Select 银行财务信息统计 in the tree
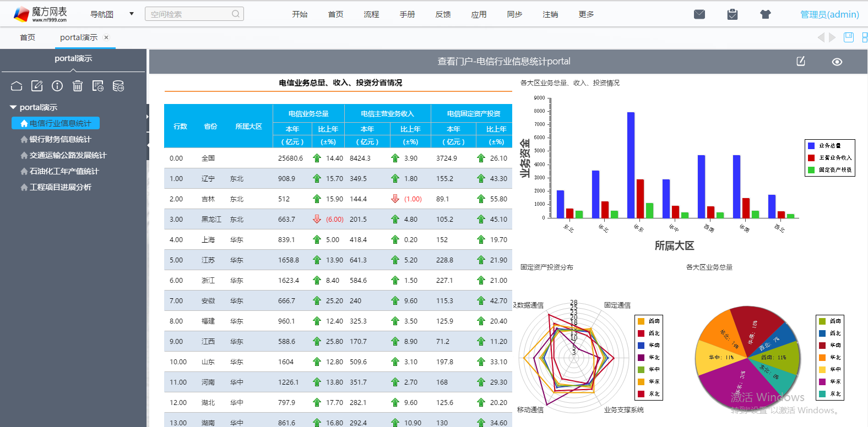Image resolution: width=868 pixels, height=427 pixels. pyautogui.click(x=60, y=140)
